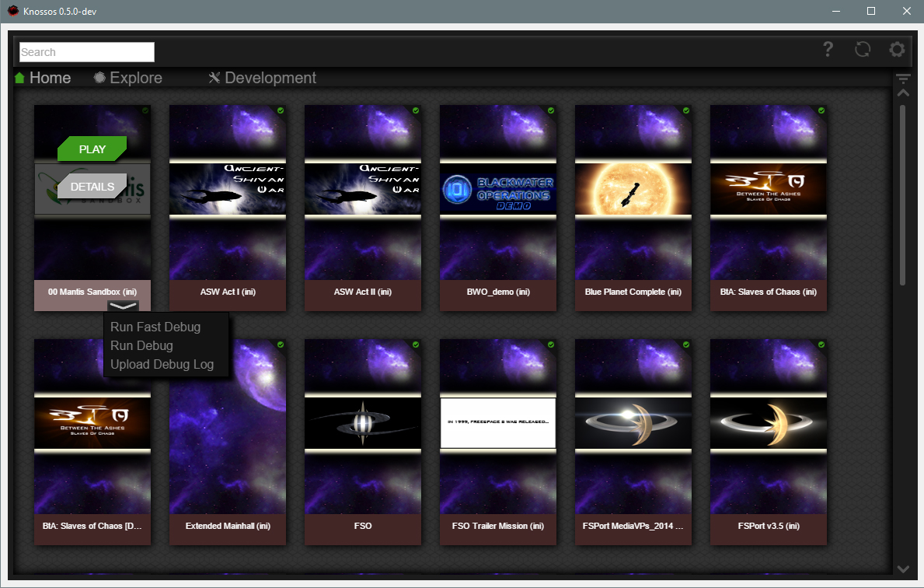Click green status check on ASW Act II
The width and height of the screenshot is (924, 588).
[x=416, y=110]
